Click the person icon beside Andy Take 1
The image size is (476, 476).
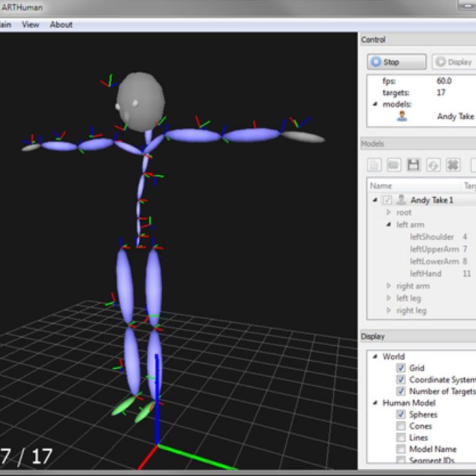pyautogui.click(x=402, y=200)
